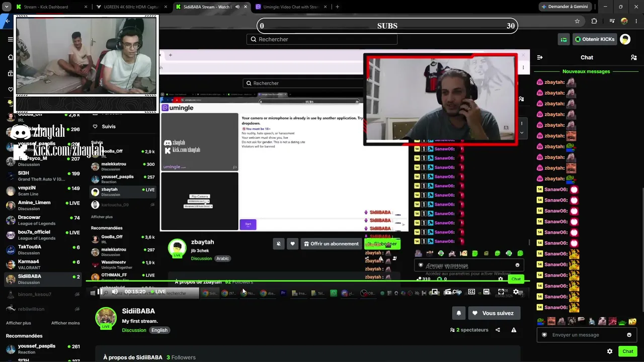
Task: Open the Kick drops inbox icon
Action: [x=564, y=39]
